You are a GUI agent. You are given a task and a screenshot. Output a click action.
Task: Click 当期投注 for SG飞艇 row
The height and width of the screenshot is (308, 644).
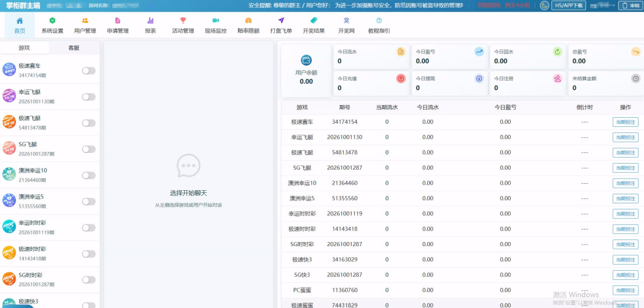click(625, 168)
